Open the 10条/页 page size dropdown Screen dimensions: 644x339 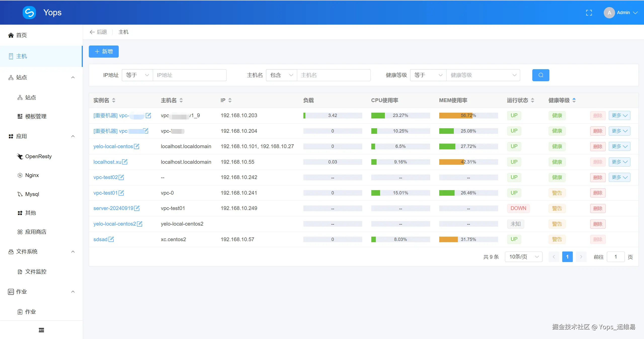click(x=524, y=257)
